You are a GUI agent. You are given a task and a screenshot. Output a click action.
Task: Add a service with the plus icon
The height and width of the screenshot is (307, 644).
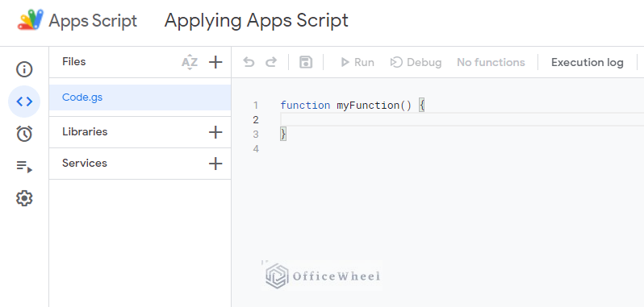pos(215,164)
